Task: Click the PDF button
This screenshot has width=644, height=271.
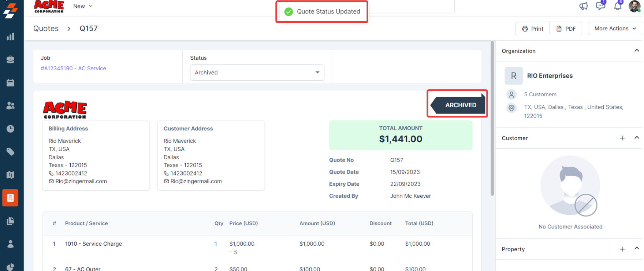Action: 566,29
